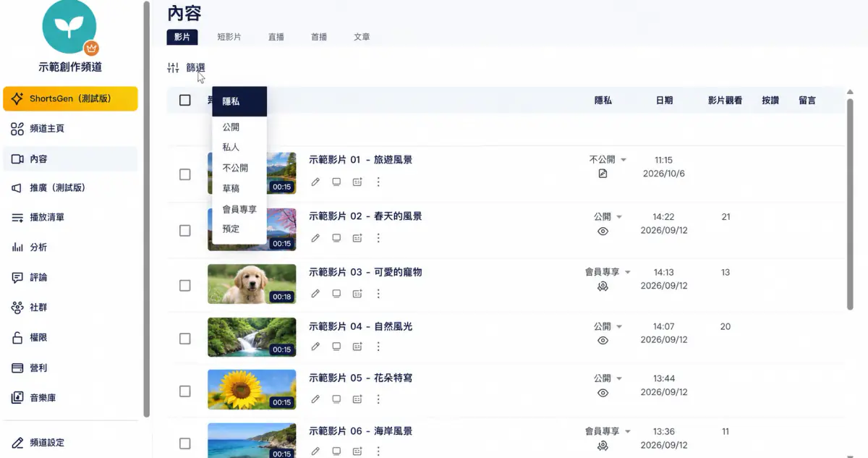Click the puppy thumbnail of 示範影片 03
Viewport: 868px width, 458px height.
click(252, 284)
